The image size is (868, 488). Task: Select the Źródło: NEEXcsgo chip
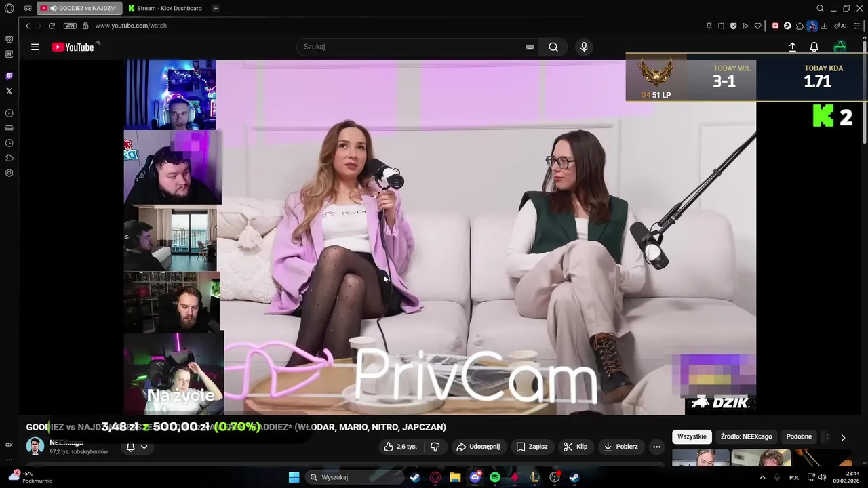point(746,436)
